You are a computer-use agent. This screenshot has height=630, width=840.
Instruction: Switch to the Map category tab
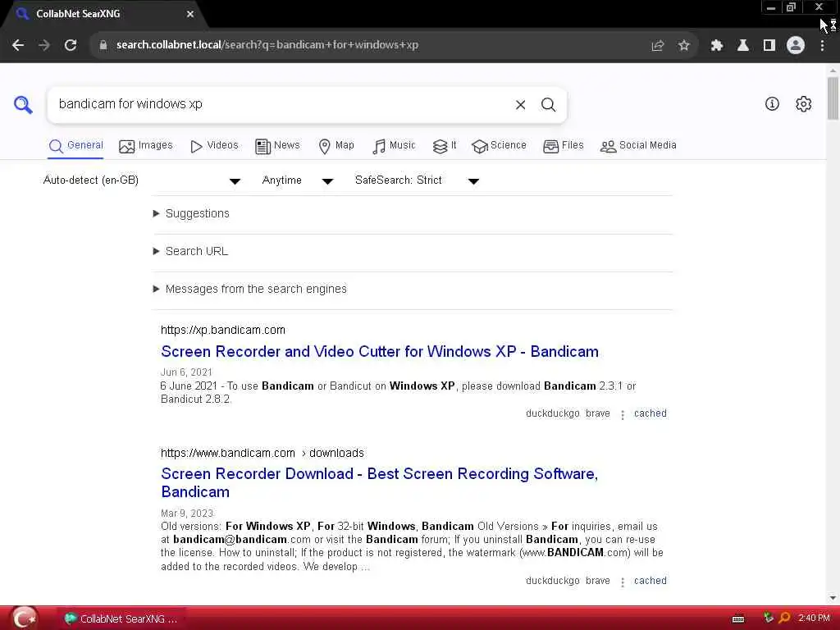tap(336, 146)
